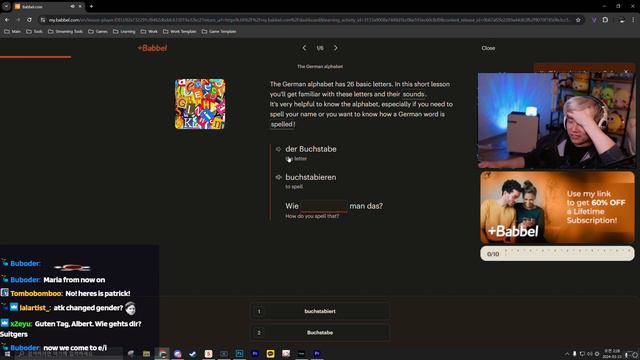Image resolution: width=640 pixels, height=360 pixels.
Task: Open Photoshop from the taskbar
Action: [x=239, y=353]
